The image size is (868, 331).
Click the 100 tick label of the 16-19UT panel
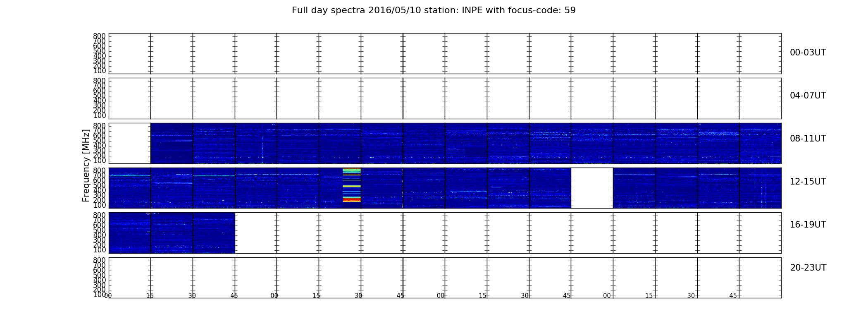click(x=99, y=250)
